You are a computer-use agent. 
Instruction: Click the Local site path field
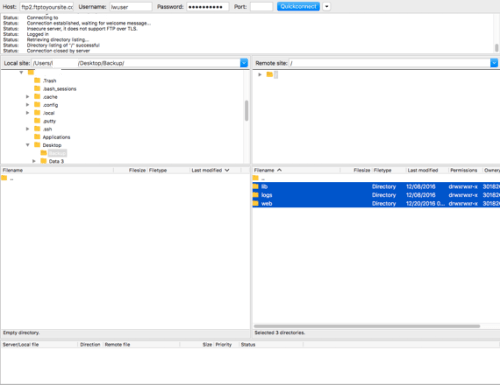(x=136, y=63)
